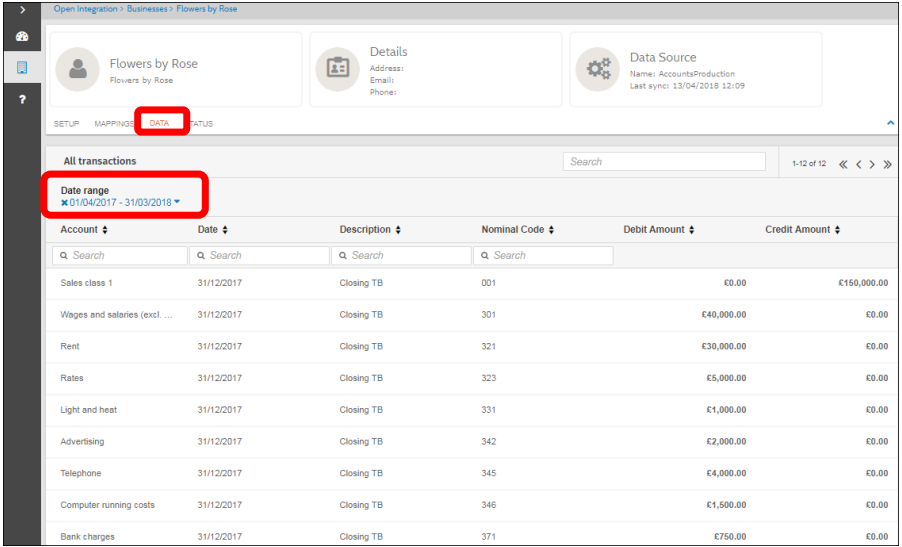Switch to the STATUS tab

click(201, 124)
